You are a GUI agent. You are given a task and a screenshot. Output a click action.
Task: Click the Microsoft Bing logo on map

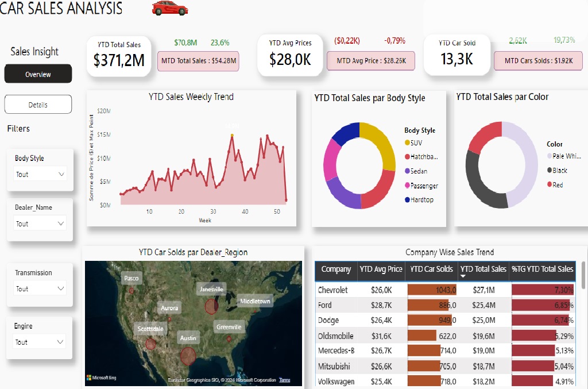pos(102,378)
